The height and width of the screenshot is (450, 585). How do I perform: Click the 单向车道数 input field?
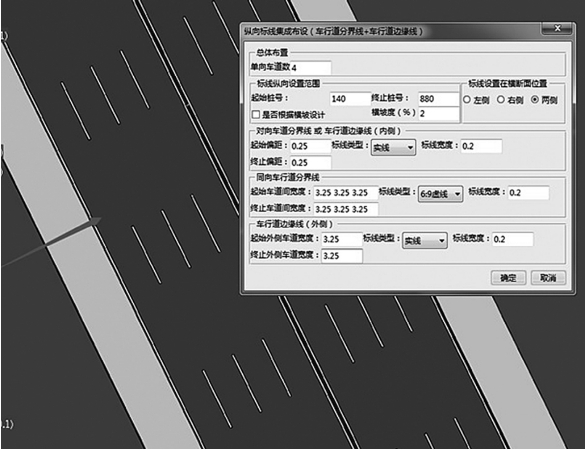click(310, 68)
